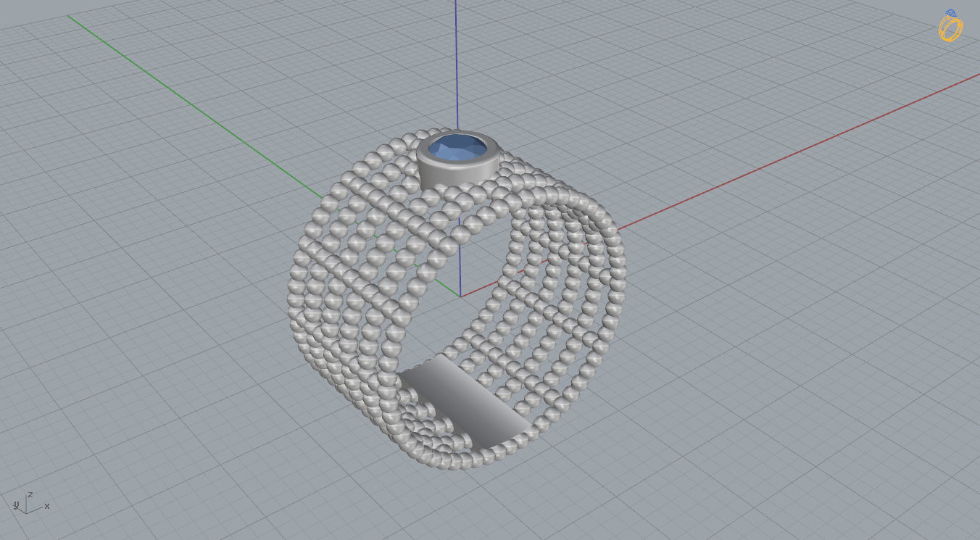Select the smooth flat bar at ring bottom
This screenshot has height=540, width=980.
pyautogui.click(x=464, y=403)
